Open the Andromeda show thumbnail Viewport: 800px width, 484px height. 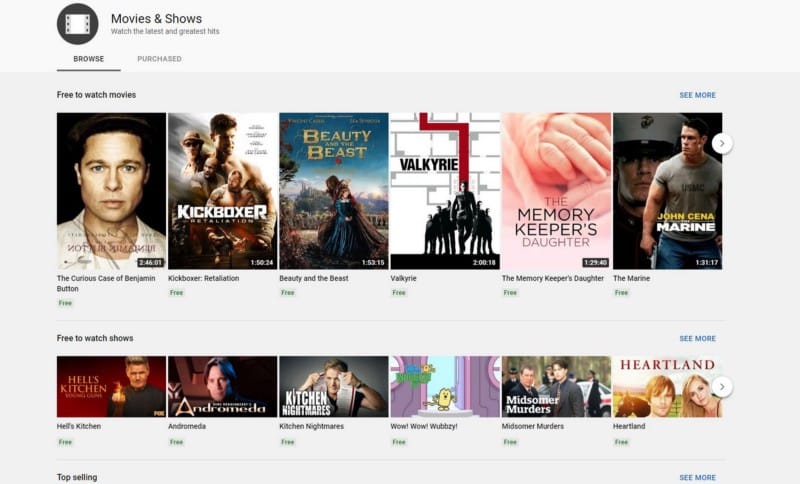click(222, 387)
